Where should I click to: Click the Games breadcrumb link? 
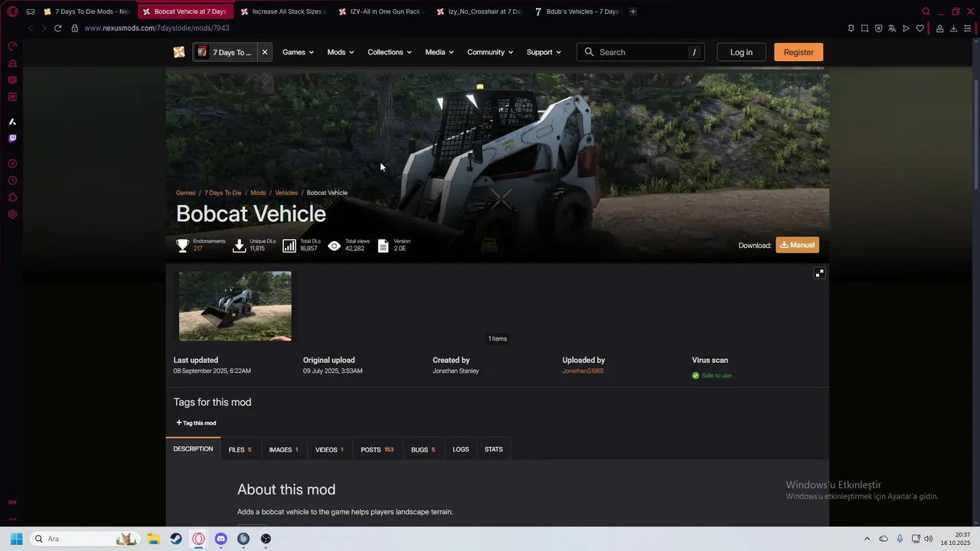point(185,193)
